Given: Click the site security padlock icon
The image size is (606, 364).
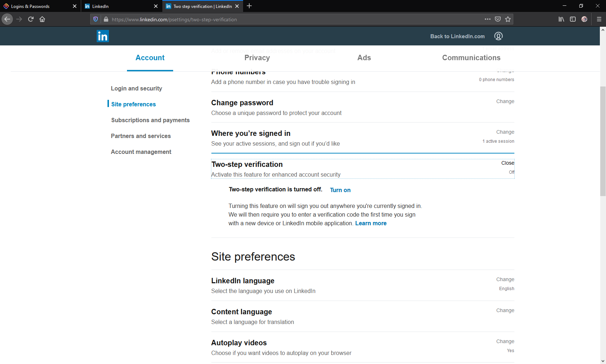Looking at the screenshot, I should pos(106,19).
